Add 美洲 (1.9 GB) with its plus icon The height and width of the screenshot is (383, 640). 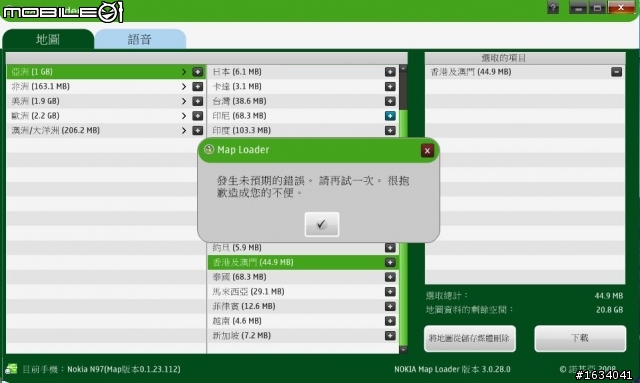(x=198, y=101)
